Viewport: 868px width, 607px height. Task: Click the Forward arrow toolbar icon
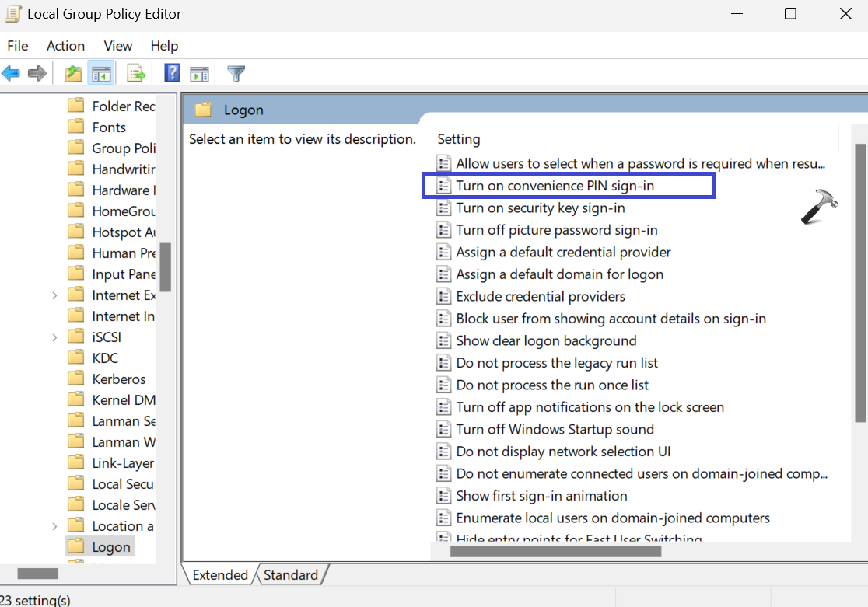(37, 74)
